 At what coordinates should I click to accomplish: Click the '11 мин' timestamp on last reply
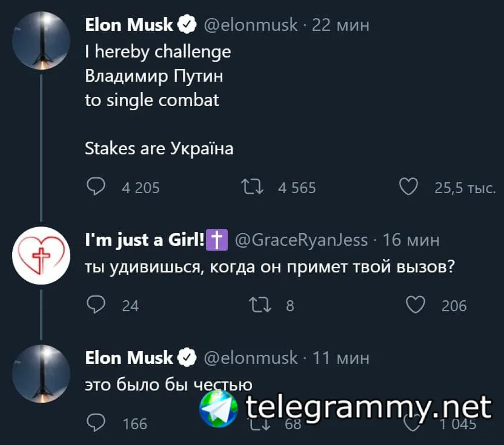[x=340, y=358]
